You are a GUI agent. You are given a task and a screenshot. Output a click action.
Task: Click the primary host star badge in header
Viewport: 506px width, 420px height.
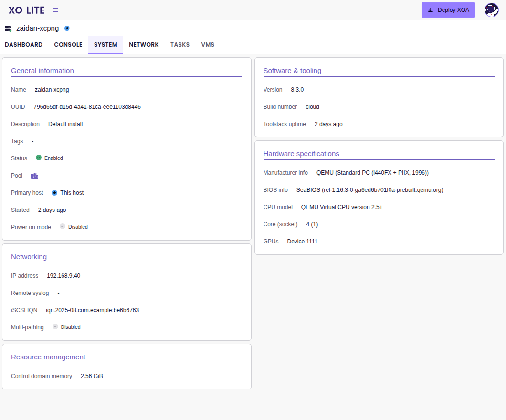click(67, 28)
